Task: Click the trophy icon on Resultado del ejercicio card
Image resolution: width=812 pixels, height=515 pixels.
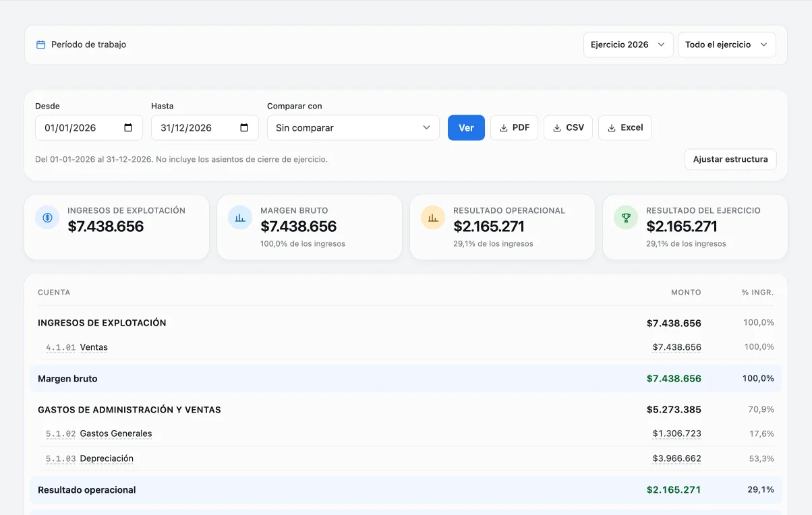Action: (x=626, y=218)
